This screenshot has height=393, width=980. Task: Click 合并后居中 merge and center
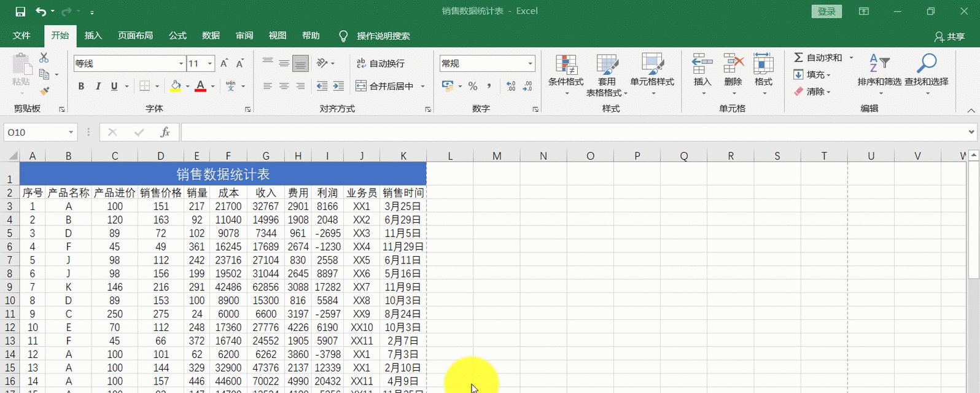point(385,87)
